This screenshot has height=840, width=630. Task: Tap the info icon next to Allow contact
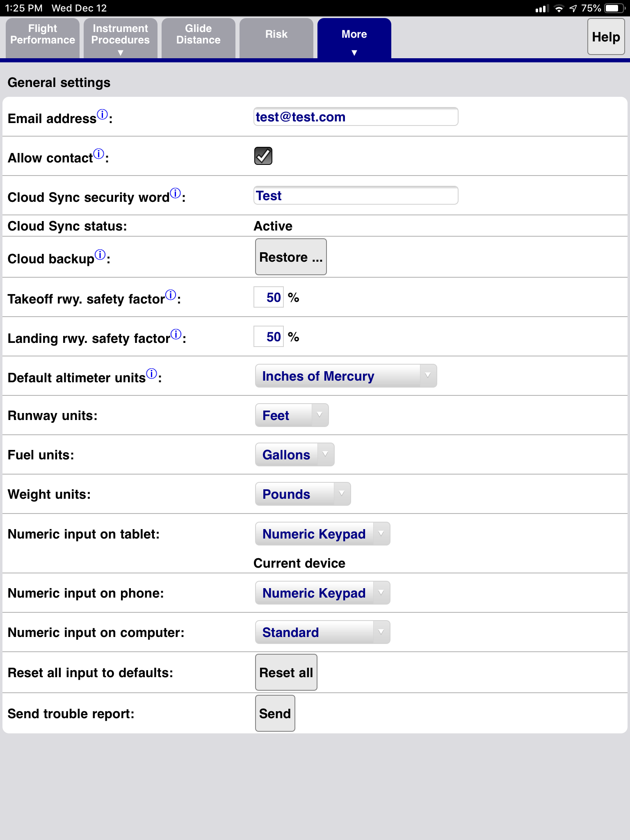pos(99,154)
